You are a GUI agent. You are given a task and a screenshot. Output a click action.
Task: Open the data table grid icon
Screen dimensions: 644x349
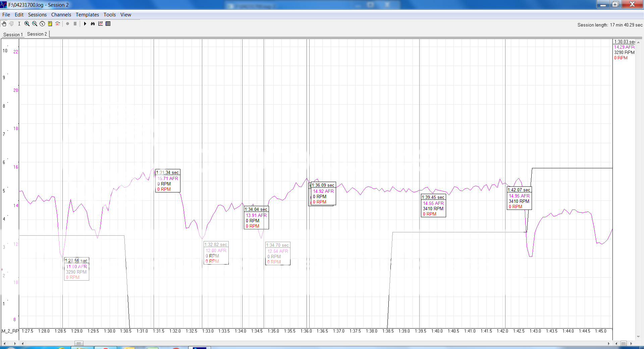pyautogui.click(x=108, y=24)
